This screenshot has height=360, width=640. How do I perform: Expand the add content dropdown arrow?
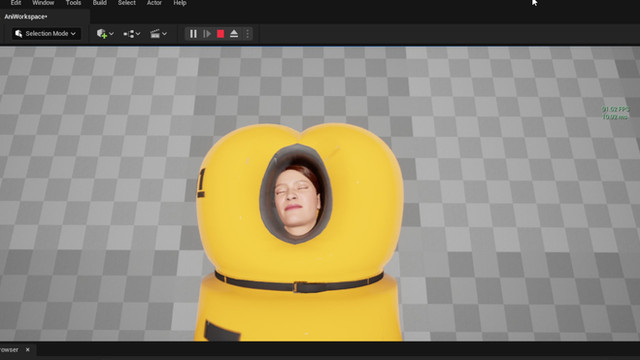111,34
